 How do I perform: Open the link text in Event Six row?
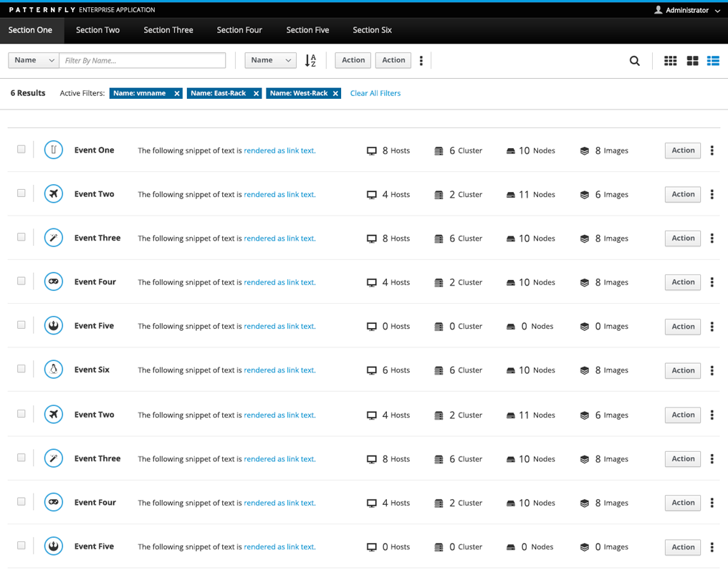(279, 370)
